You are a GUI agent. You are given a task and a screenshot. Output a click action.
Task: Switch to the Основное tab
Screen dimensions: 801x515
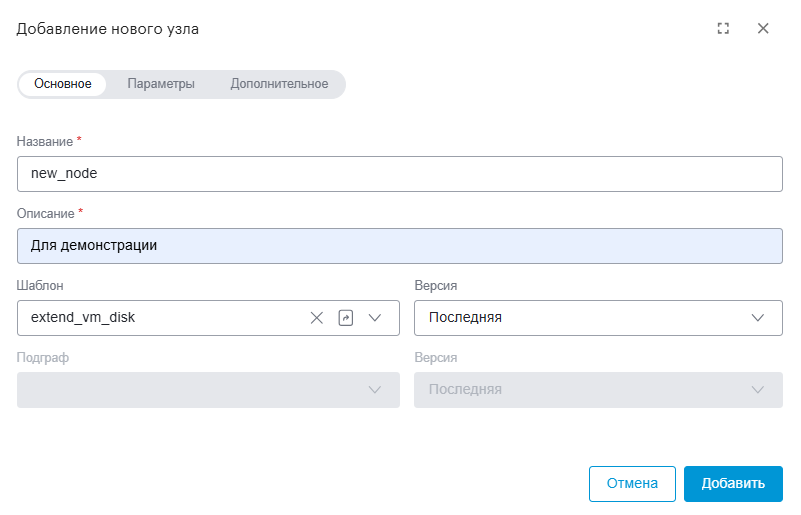click(63, 84)
